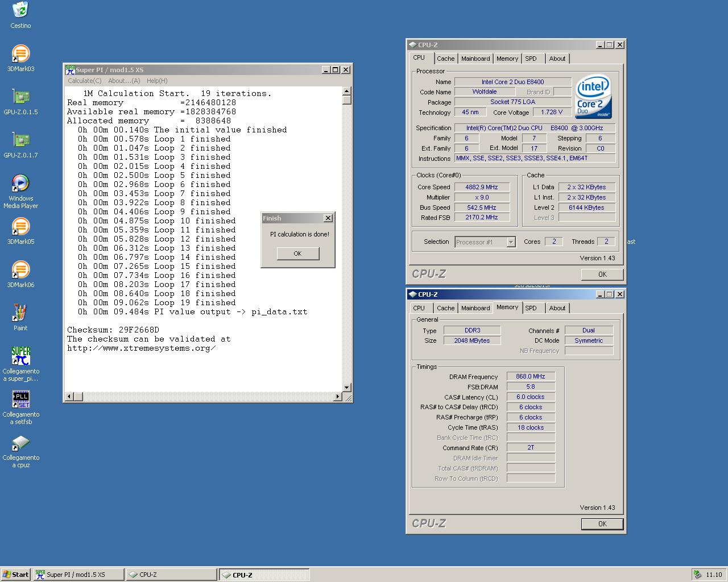Click the Bus Speed 542.5 MHz value
This screenshot has height=582, width=728.
tap(482, 207)
